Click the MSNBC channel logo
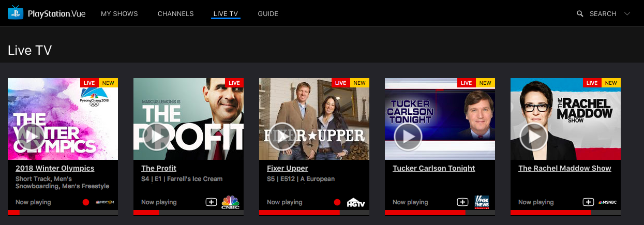The image size is (644, 225). point(608,202)
